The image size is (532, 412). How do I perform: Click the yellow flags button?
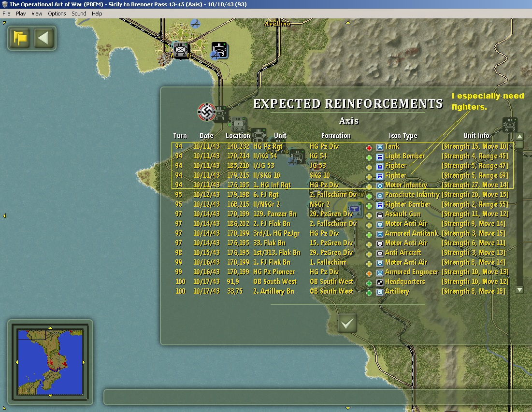[20, 38]
